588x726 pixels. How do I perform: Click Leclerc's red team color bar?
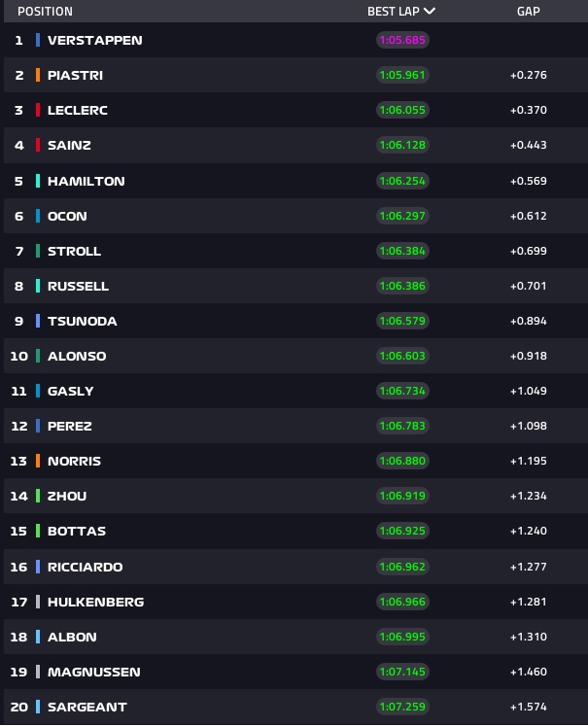(38, 110)
